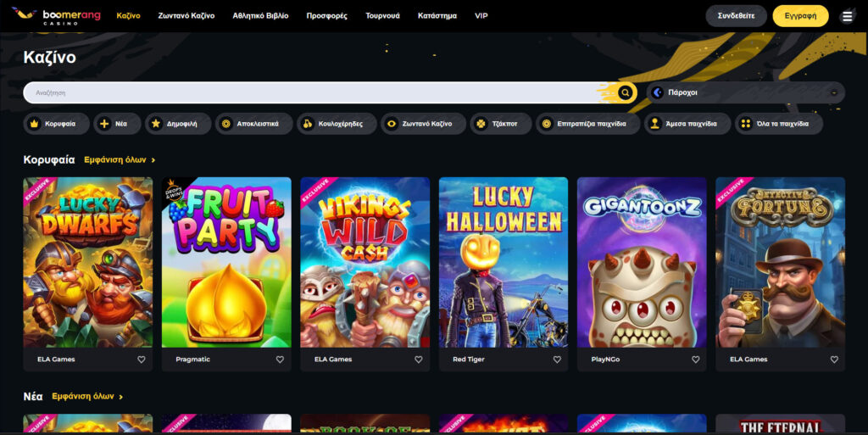The height and width of the screenshot is (435, 868).
Task: Click the Κορυφαία section heading
Action: (x=48, y=160)
